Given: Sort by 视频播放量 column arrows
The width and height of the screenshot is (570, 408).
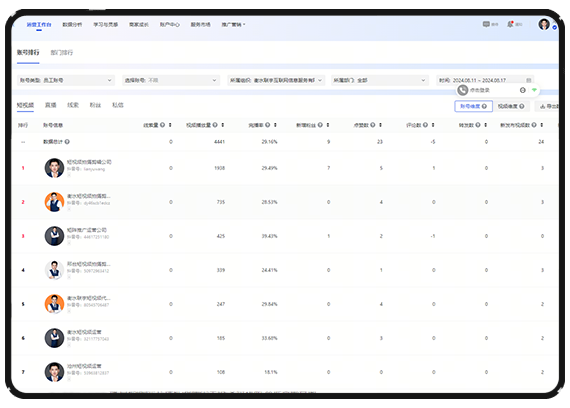Looking at the screenshot, I should (x=222, y=125).
